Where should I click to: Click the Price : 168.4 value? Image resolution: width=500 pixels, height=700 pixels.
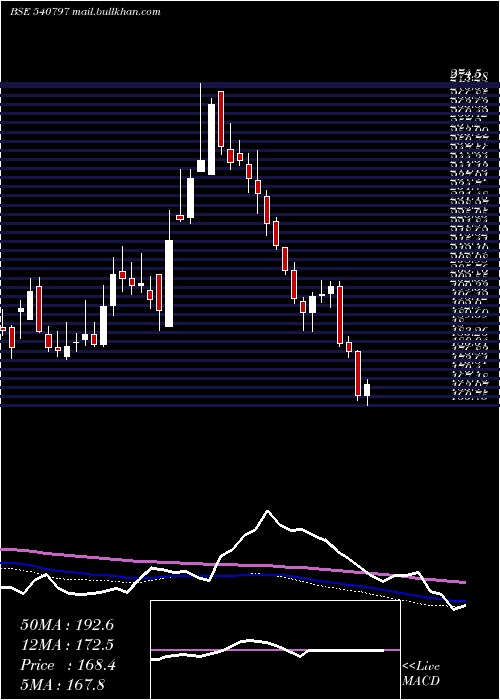[68, 665]
